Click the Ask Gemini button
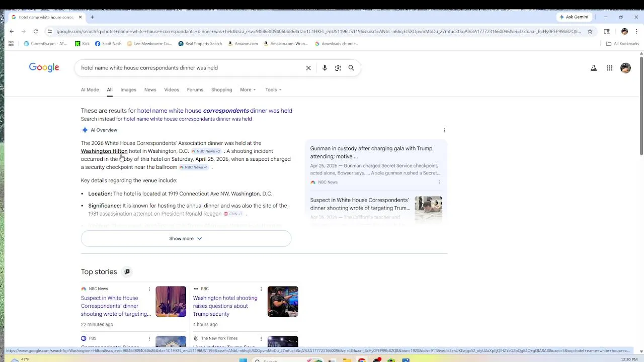The height and width of the screenshot is (362, 644). 574,17
